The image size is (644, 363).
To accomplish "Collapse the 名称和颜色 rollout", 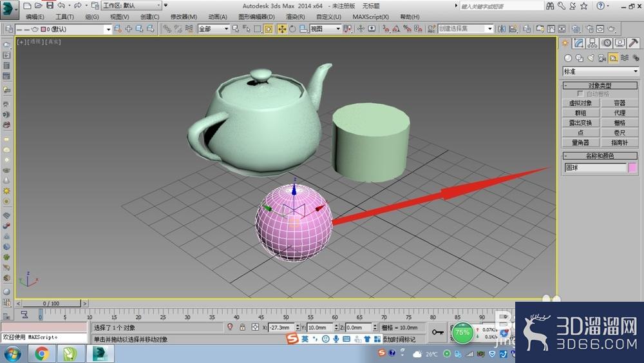I will pyautogui.click(x=600, y=156).
